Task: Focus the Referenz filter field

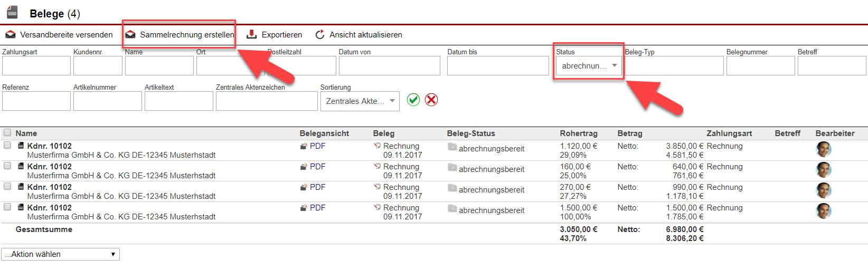Action: [36, 101]
